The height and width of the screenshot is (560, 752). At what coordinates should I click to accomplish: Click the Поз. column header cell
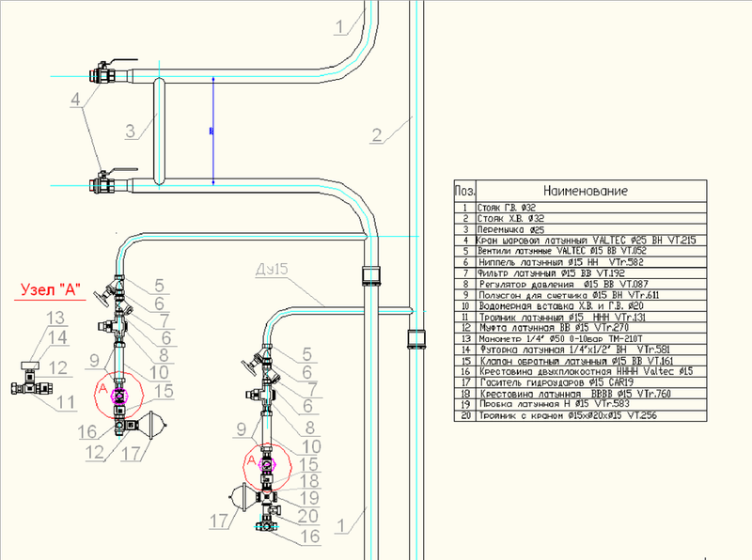pyautogui.click(x=463, y=191)
